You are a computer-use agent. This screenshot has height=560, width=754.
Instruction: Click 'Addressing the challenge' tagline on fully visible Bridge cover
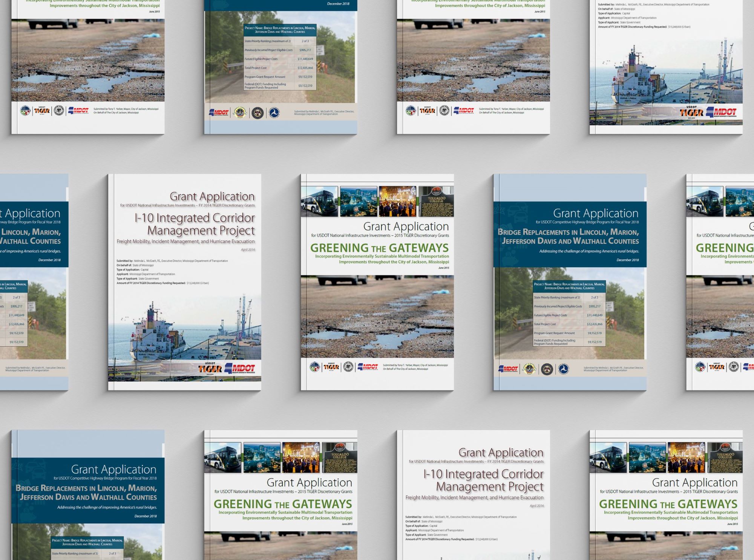589,251
